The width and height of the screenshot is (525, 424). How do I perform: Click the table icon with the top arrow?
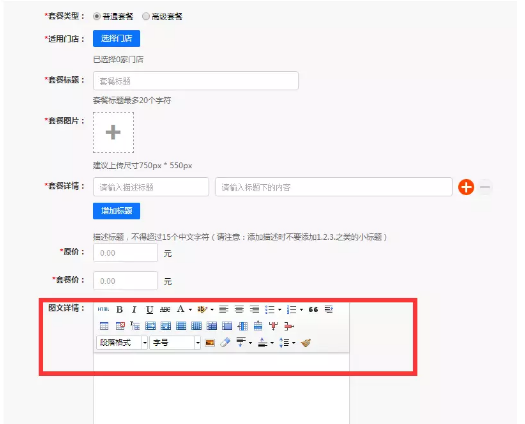coord(258,325)
